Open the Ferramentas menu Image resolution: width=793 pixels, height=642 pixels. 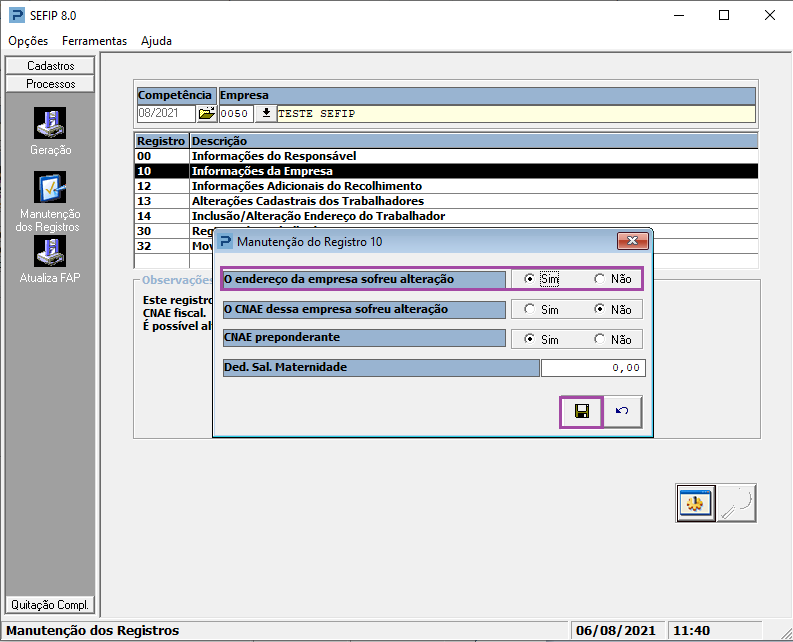[x=95, y=41]
